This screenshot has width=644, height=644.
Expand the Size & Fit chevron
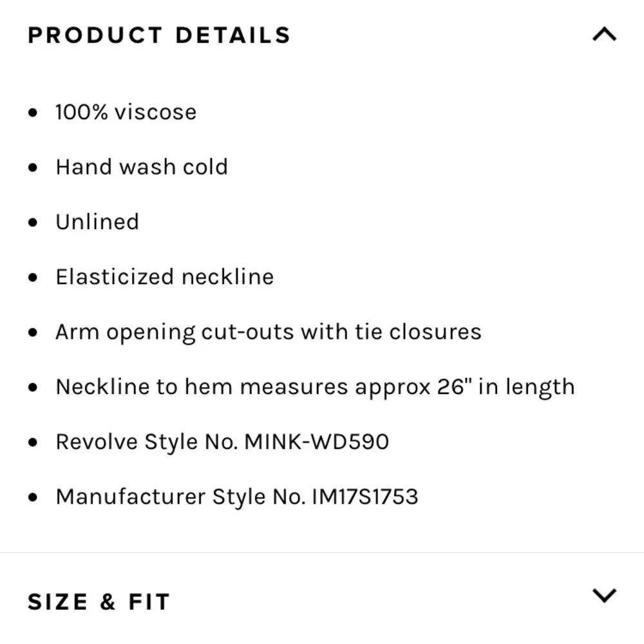[x=603, y=596]
